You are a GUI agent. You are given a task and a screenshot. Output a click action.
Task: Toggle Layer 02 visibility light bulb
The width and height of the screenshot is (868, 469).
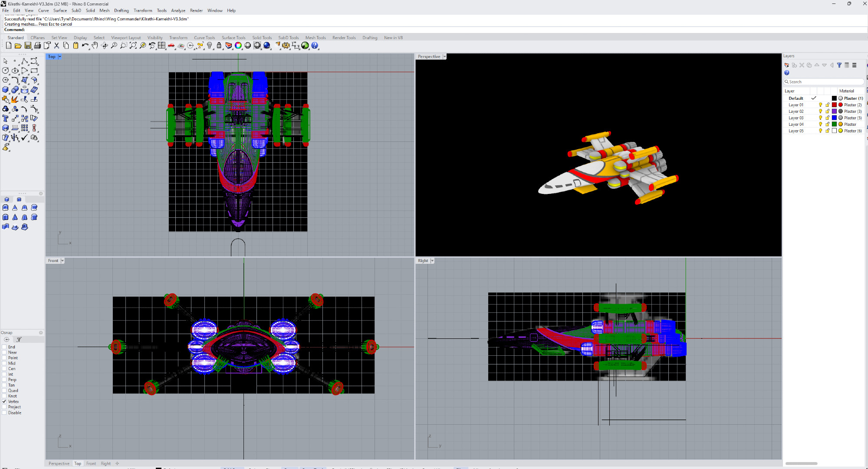pos(820,112)
